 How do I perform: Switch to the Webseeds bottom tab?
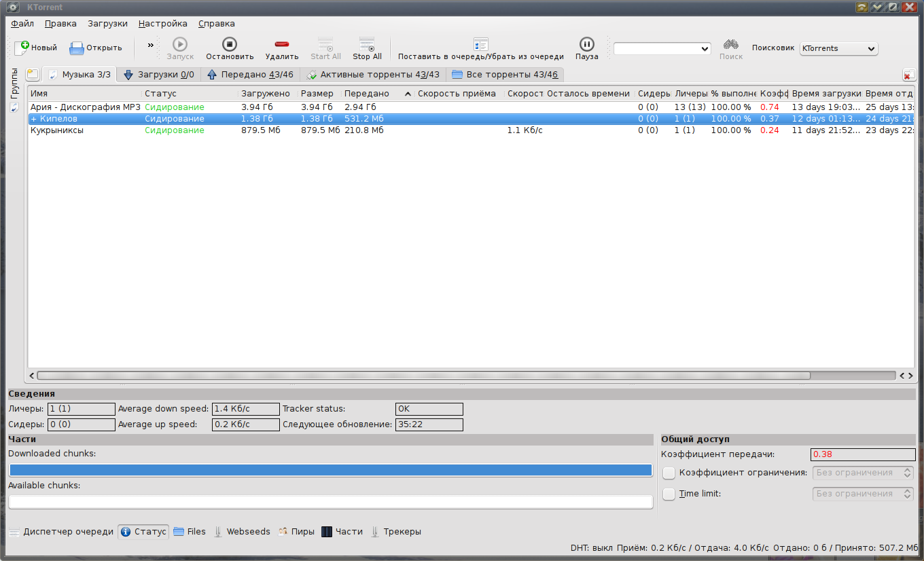click(x=242, y=532)
